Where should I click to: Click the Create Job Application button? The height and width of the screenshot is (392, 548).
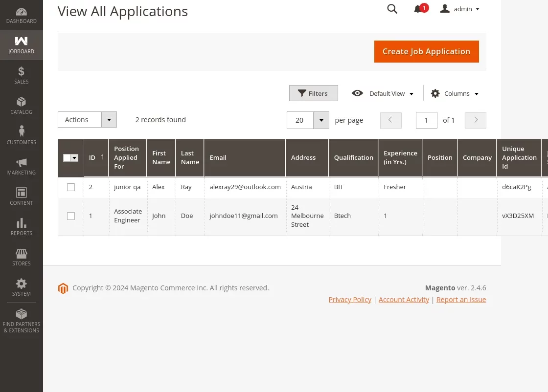[426, 51]
